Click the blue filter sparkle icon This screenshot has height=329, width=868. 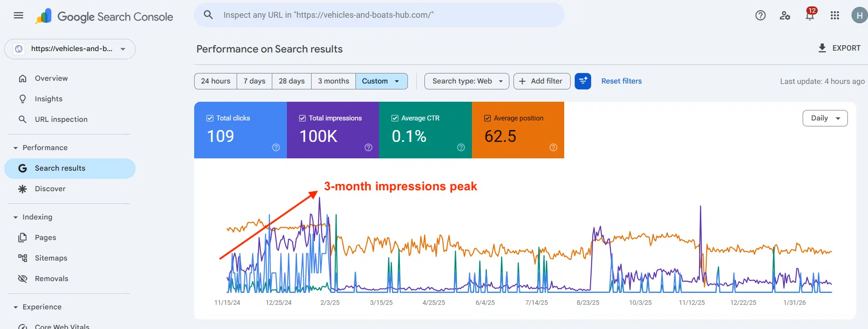[x=582, y=81]
